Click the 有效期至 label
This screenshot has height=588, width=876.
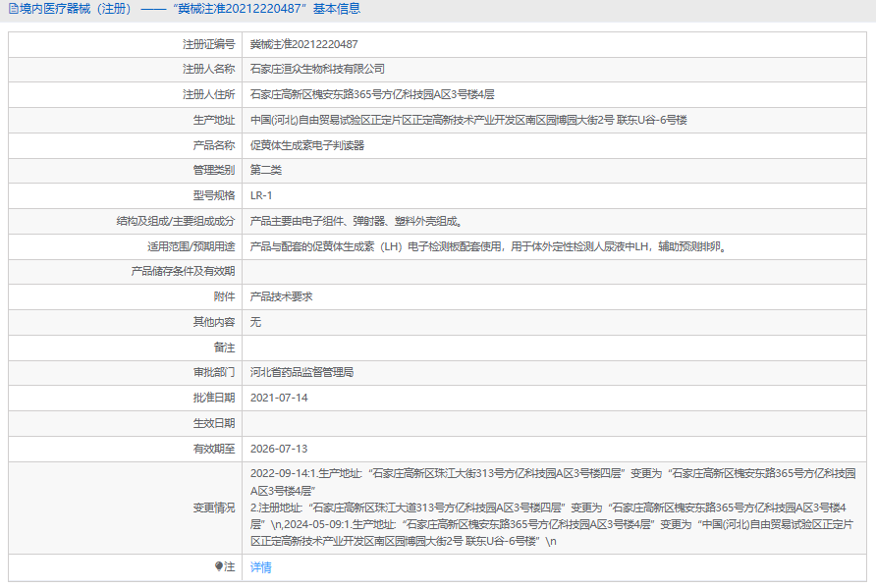pos(214,449)
